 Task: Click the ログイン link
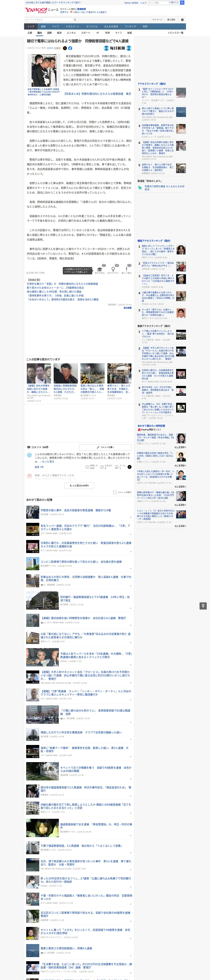(64, 12)
